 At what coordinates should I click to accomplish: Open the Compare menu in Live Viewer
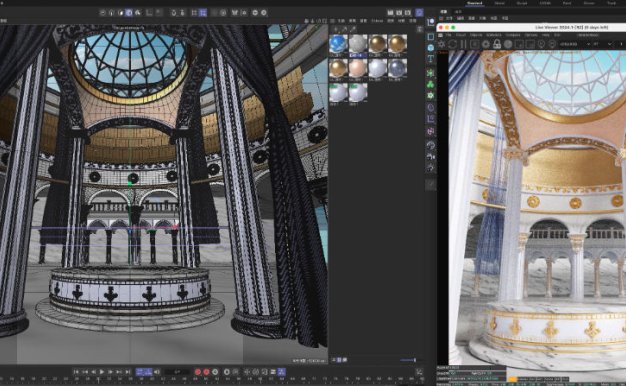pos(513,35)
